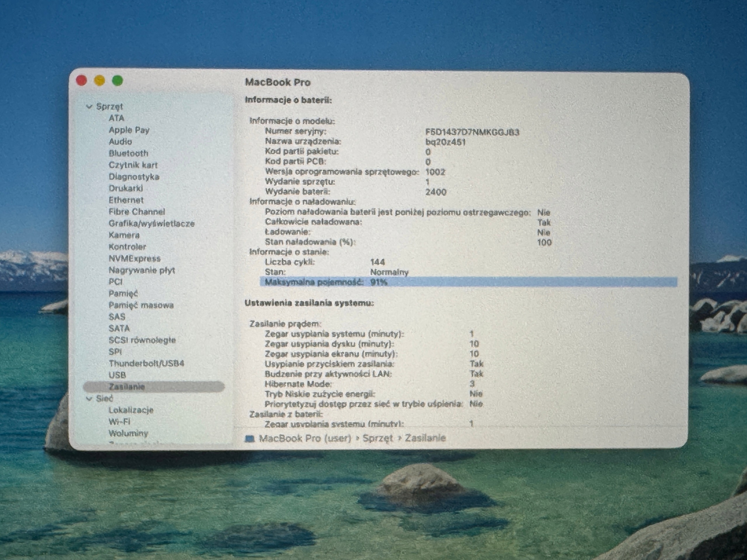
Task: Select Diagnostyka in the sidebar
Action: pos(134,176)
